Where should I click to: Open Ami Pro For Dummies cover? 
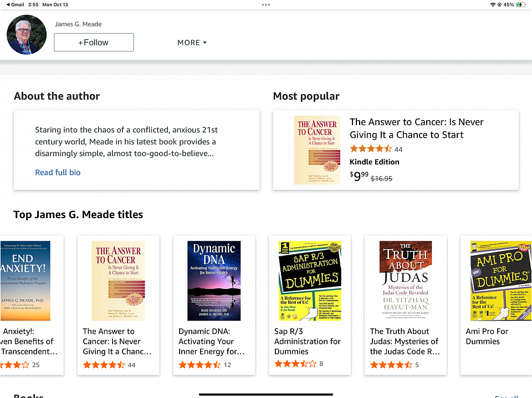point(500,281)
